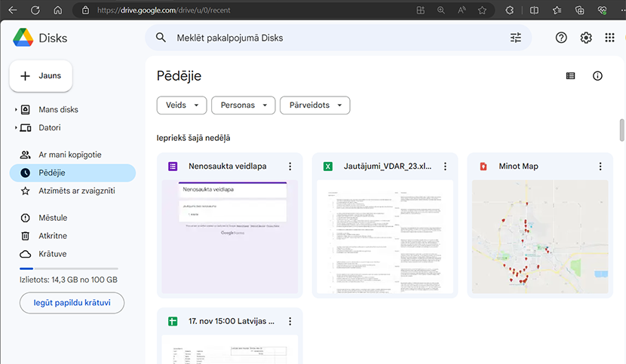The width and height of the screenshot is (626, 364).
Task: Click the Jauns button
Action: [41, 76]
